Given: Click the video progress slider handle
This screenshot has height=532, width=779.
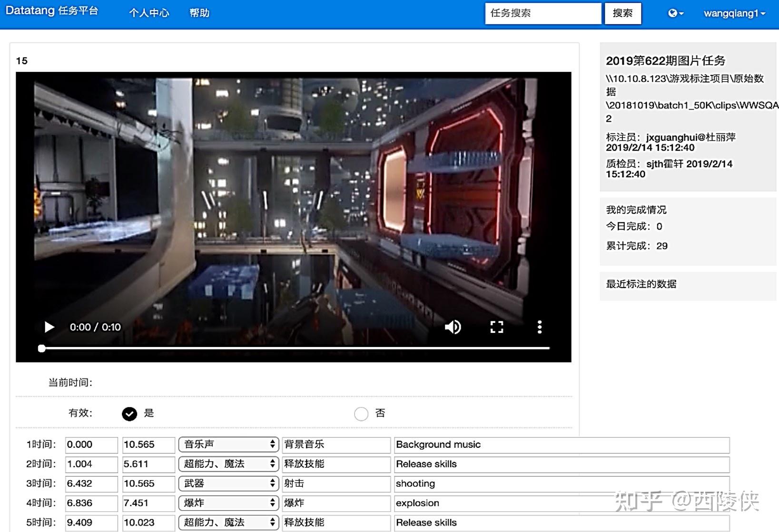Looking at the screenshot, I should tap(42, 348).
